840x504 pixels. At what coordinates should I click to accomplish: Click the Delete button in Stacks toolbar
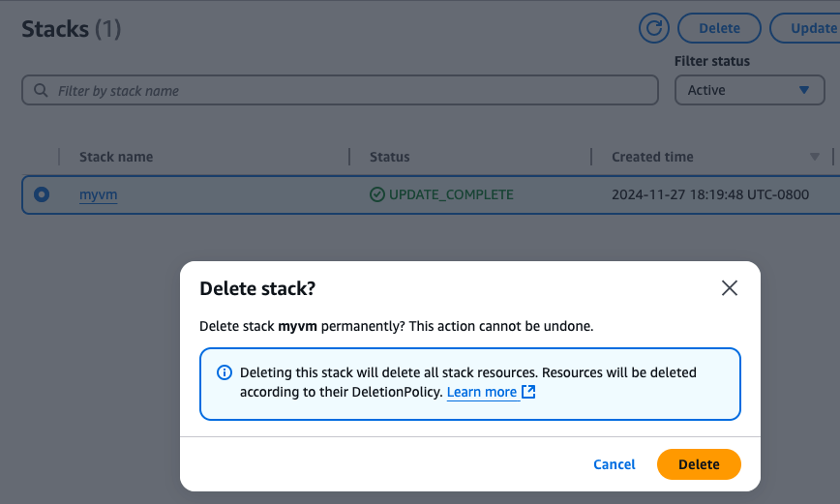(x=719, y=28)
